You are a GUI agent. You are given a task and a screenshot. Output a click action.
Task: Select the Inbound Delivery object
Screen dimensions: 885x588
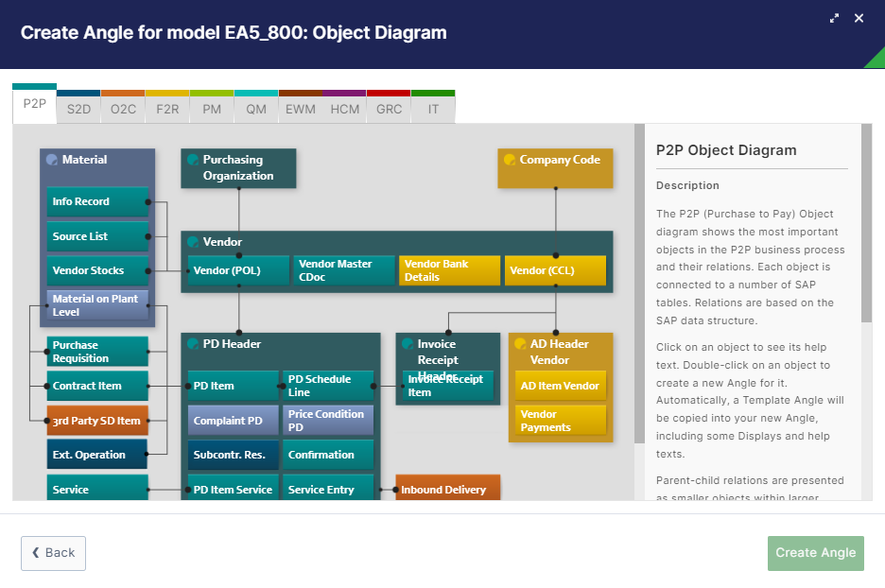click(447, 490)
